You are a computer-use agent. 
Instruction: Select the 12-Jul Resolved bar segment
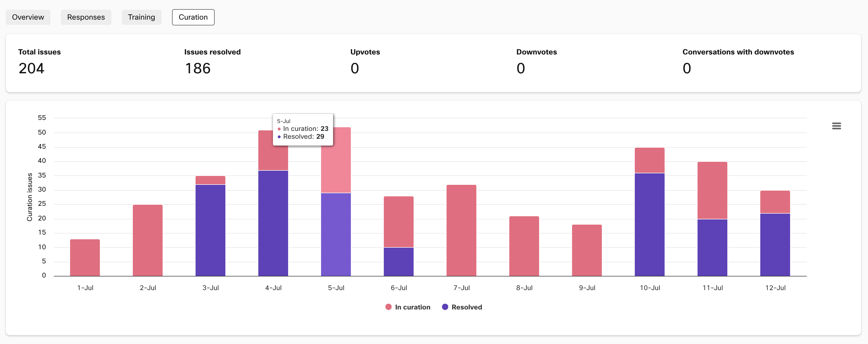775,245
